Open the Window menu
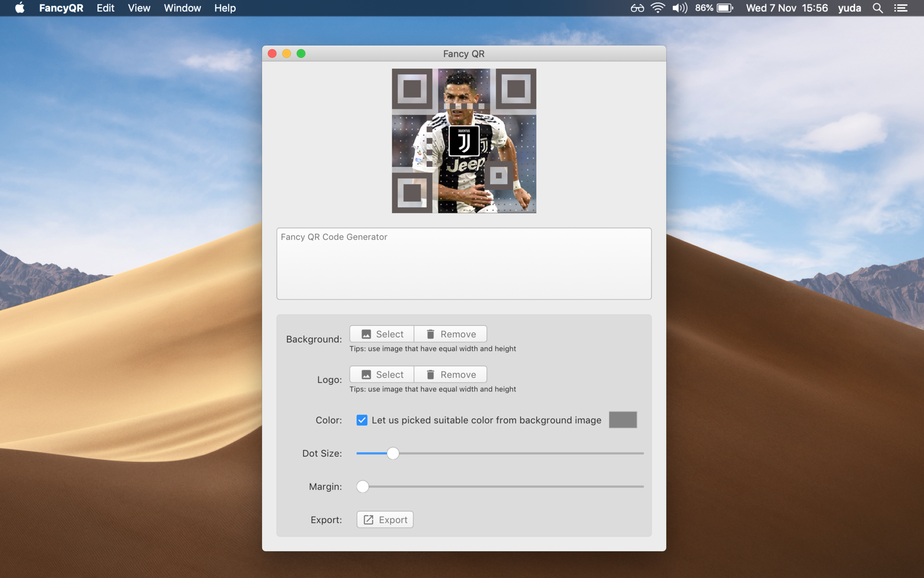Image resolution: width=924 pixels, height=578 pixels. pyautogui.click(x=182, y=8)
